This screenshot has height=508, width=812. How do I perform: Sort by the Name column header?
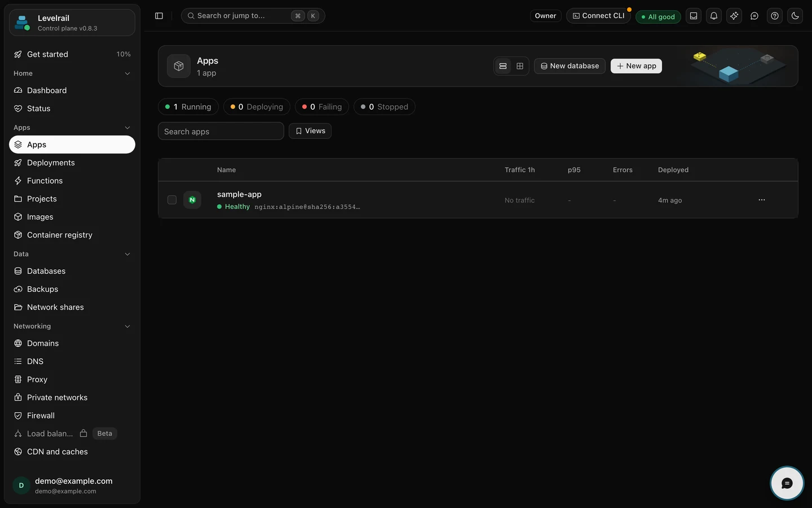pos(226,170)
